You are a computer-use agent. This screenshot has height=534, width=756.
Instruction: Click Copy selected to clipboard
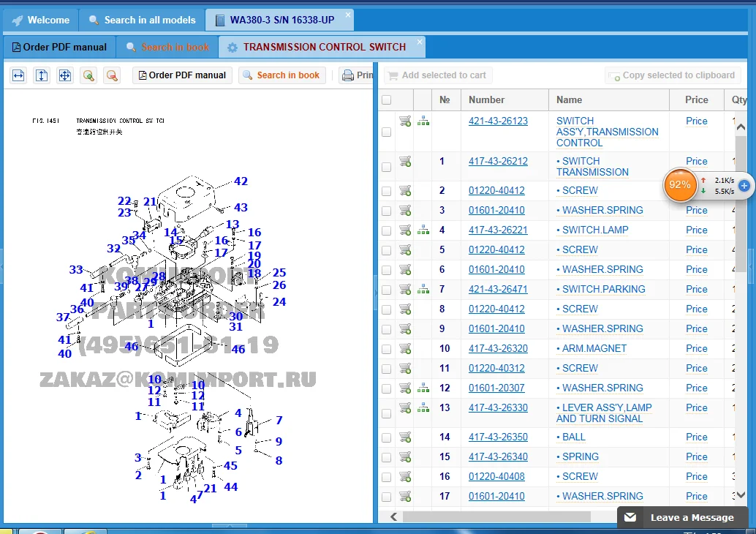pyautogui.click(x=673, y=75)
